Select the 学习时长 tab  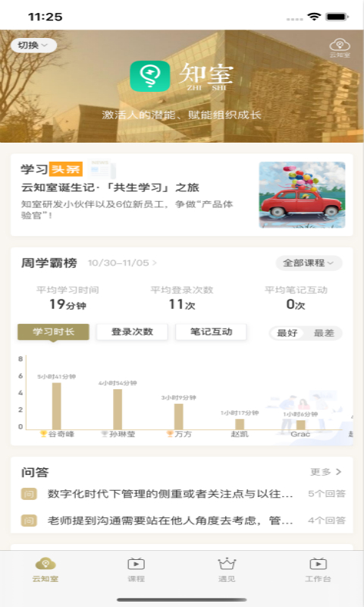[x=53, y=332]
